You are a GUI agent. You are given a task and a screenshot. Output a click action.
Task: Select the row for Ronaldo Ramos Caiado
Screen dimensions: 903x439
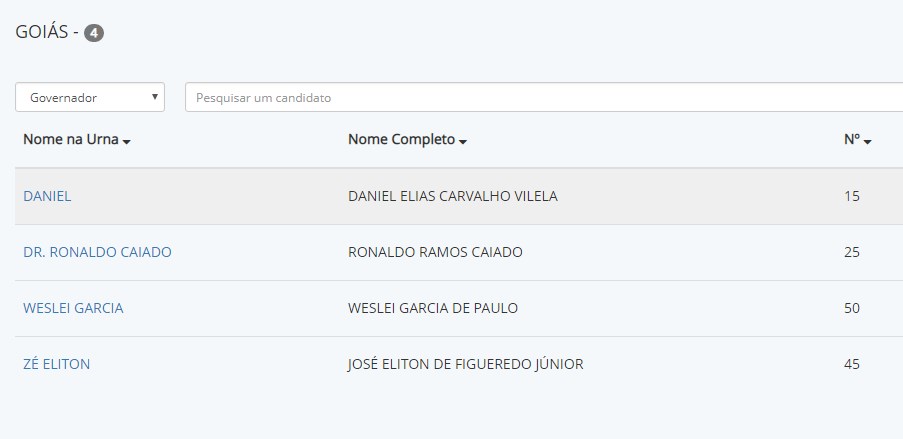click(x=459, y=252)
